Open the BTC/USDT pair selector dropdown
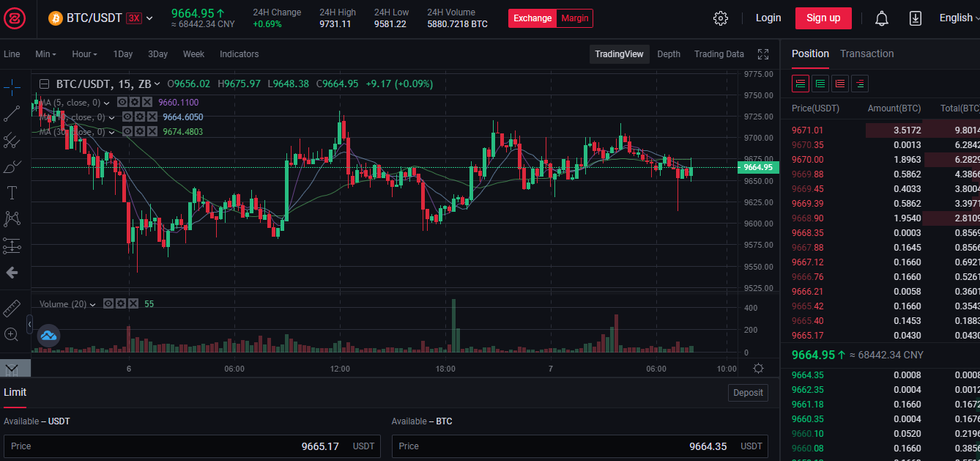980x461 pixels. (x=102, y=18)
